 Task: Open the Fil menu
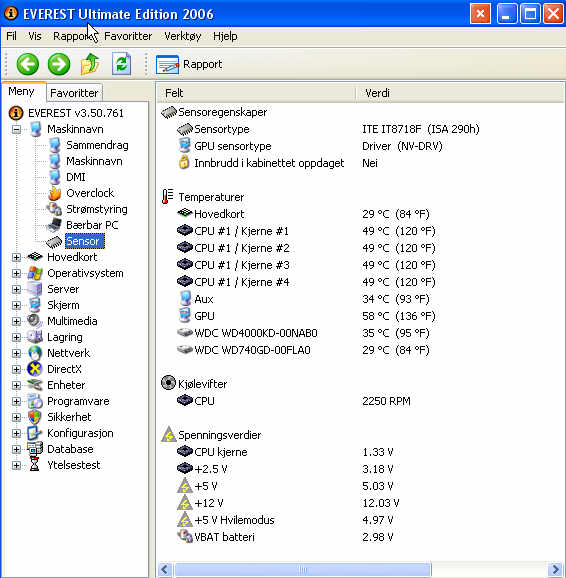(x=11, y=36)
